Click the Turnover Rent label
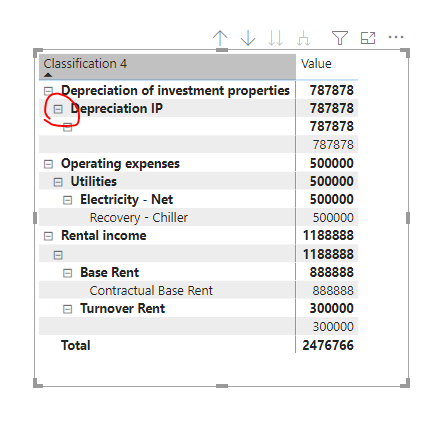The height and width of the screenshot is (432, 425). coord(123,308)
